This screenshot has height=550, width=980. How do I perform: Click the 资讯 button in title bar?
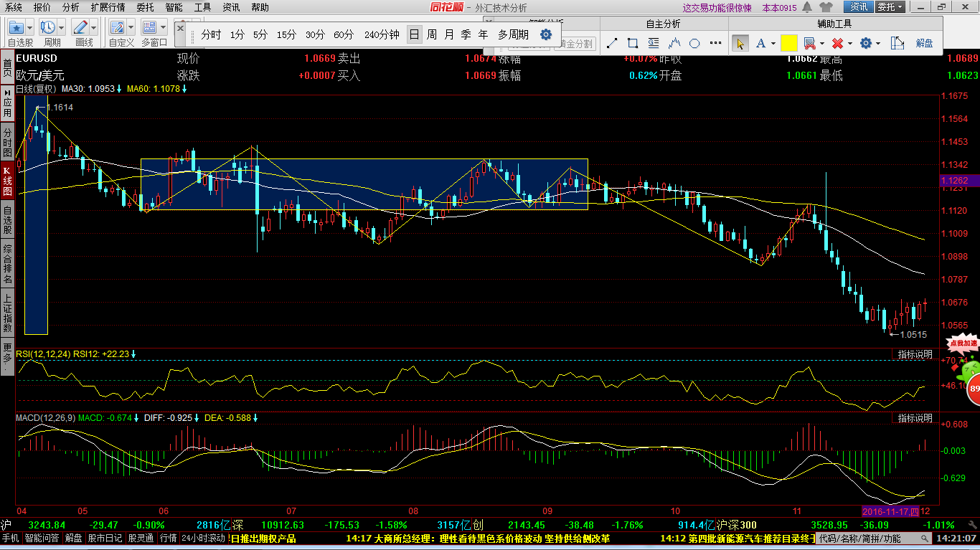pos(858,7)
